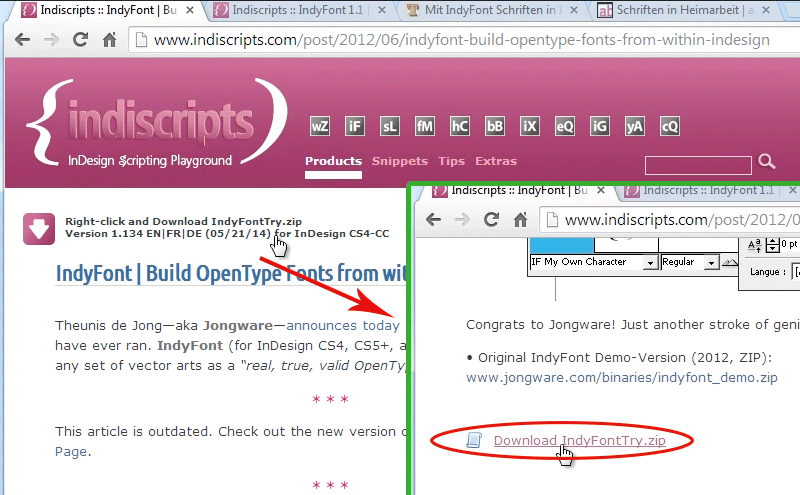
Task: Click the 0 pt baseline shift stepper
Action: [772, 245]
